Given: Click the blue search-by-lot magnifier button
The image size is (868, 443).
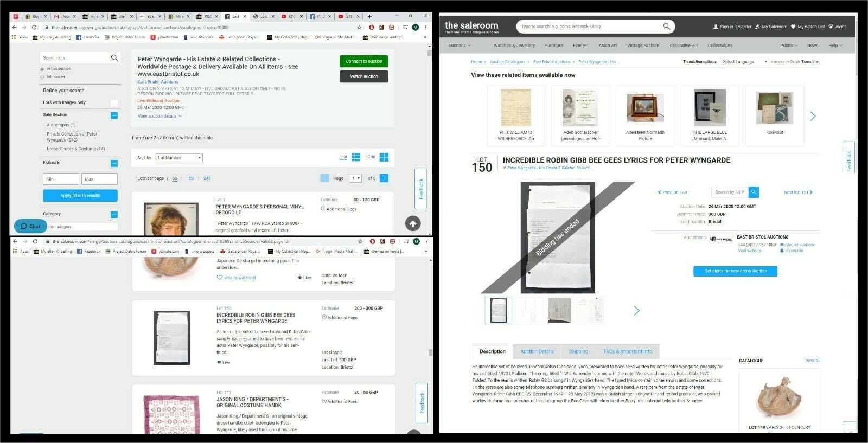Looking at the screenshot, I should pos(754,192).
